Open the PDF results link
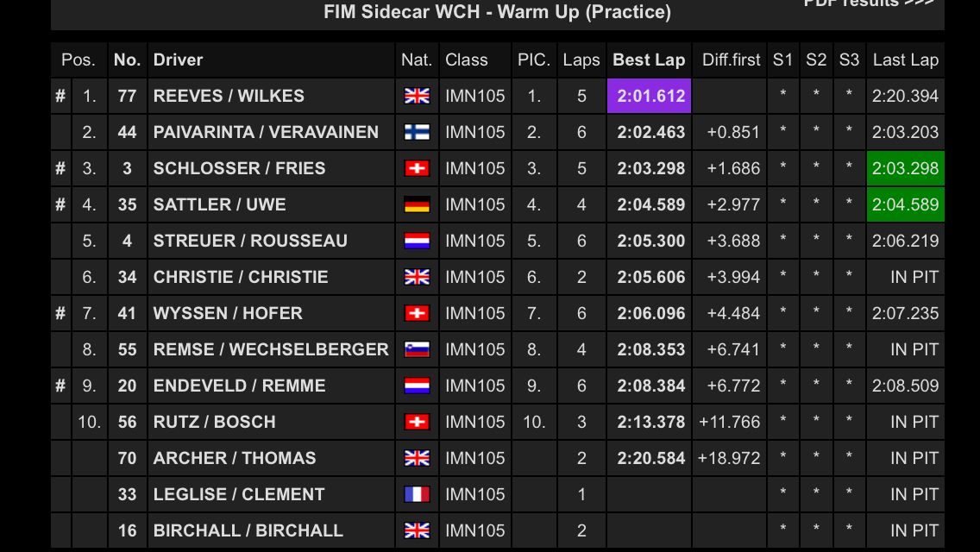Screen dimensions: 980x552 (x=869, y=3)
